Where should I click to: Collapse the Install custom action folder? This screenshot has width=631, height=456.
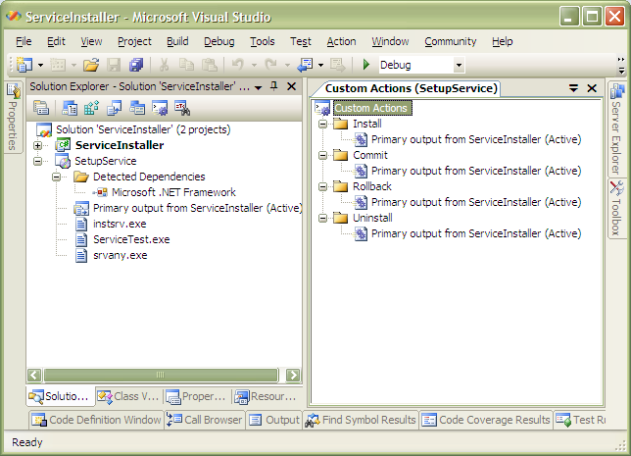[323, 124]
